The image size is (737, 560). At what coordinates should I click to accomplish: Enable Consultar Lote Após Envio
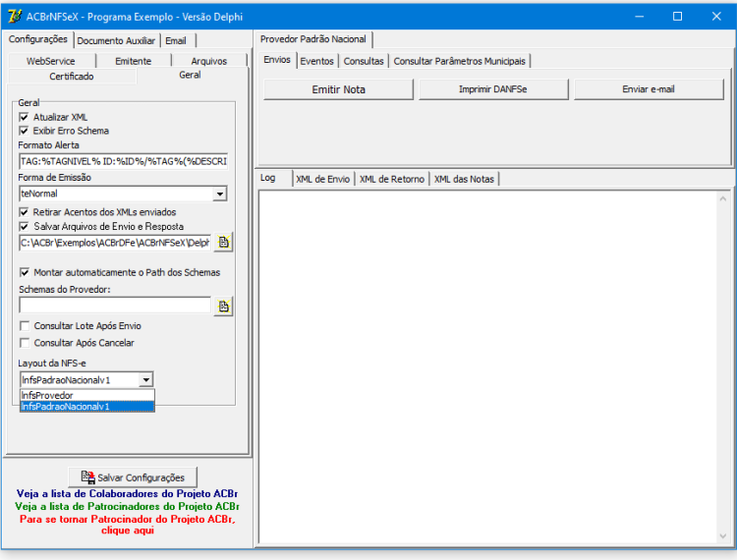tap(25, 326)
